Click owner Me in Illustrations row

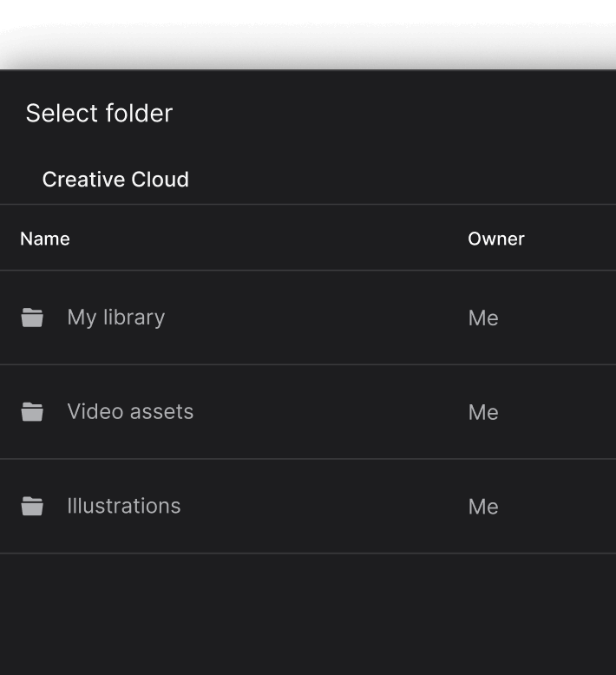483,507
